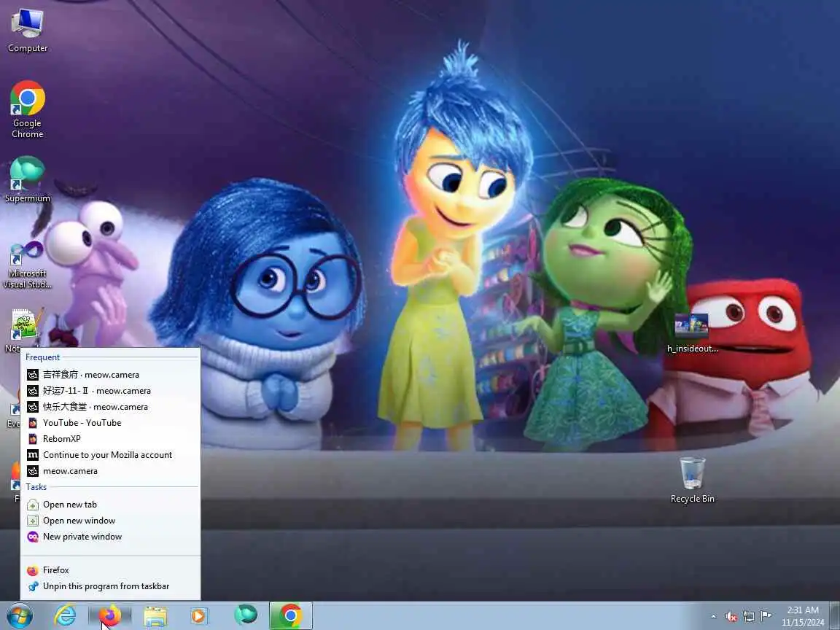Open YouTube - YouTube from Frequent list
This screenshot has width=840, height=630.
[x=110, y=423]
